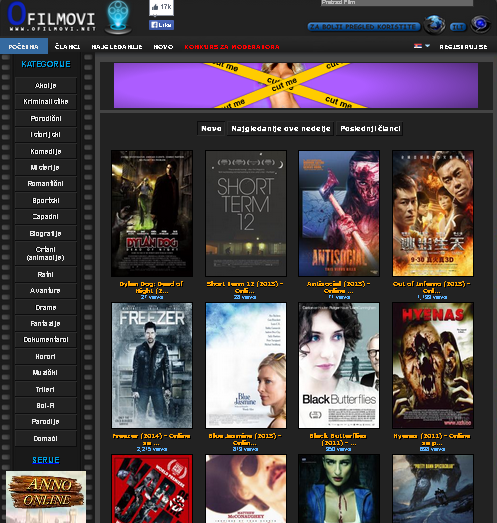Click the film search input field
497x523 pixels.
click(x=397, y=3)
